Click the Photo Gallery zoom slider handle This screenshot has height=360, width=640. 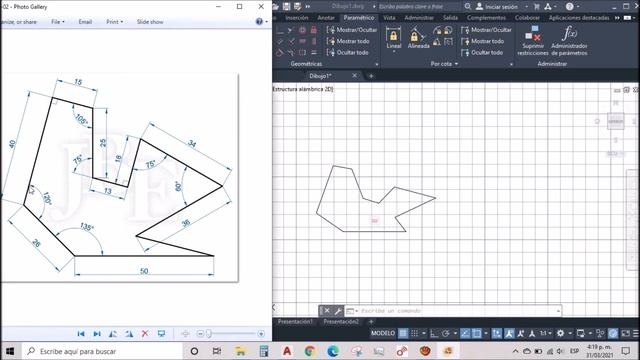209,334
